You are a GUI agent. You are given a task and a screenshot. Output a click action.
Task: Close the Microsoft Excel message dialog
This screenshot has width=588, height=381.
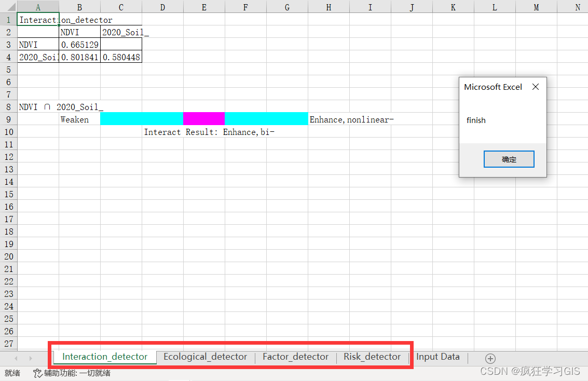coord(536,87)
